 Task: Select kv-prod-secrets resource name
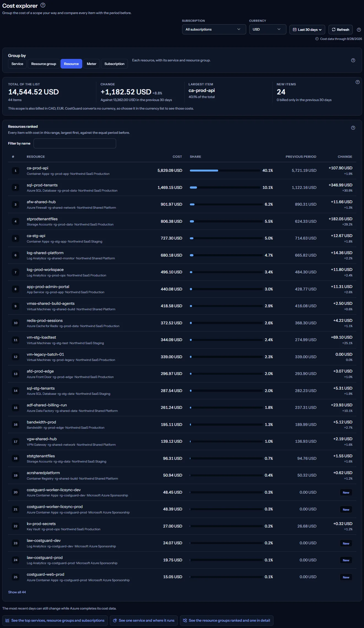(41, 524)
